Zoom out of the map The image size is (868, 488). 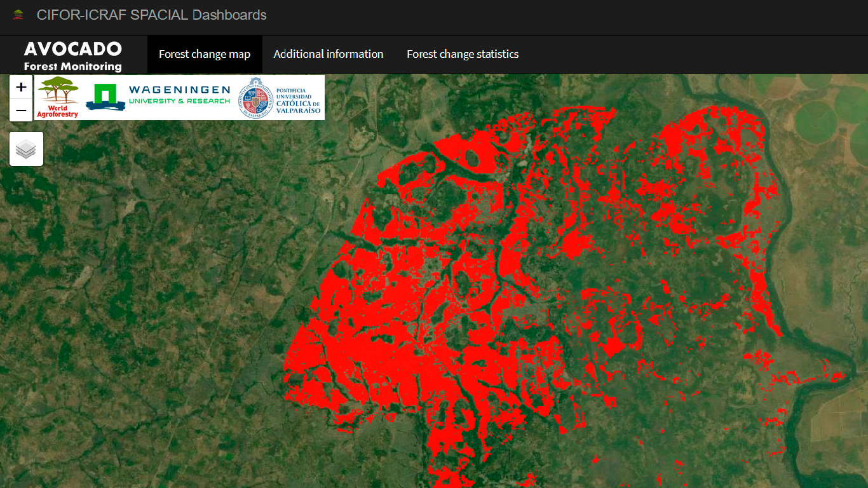tap(21, 111)
